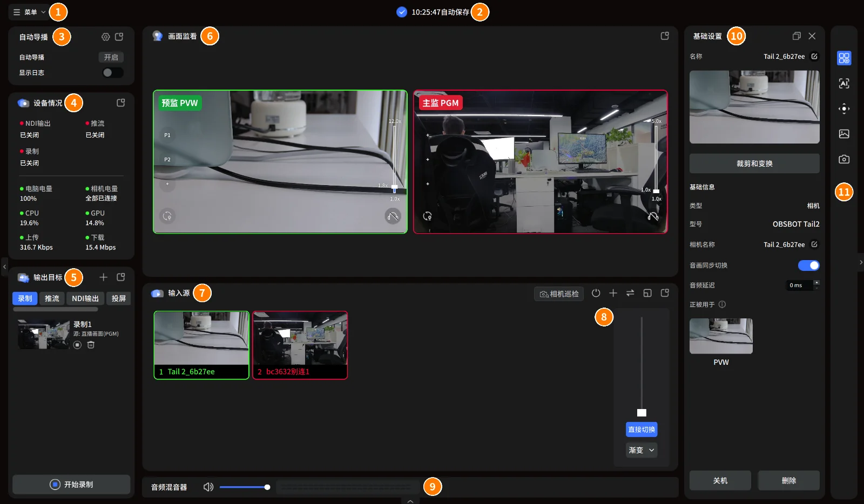Add an input source with plus icon

[613, 293]
